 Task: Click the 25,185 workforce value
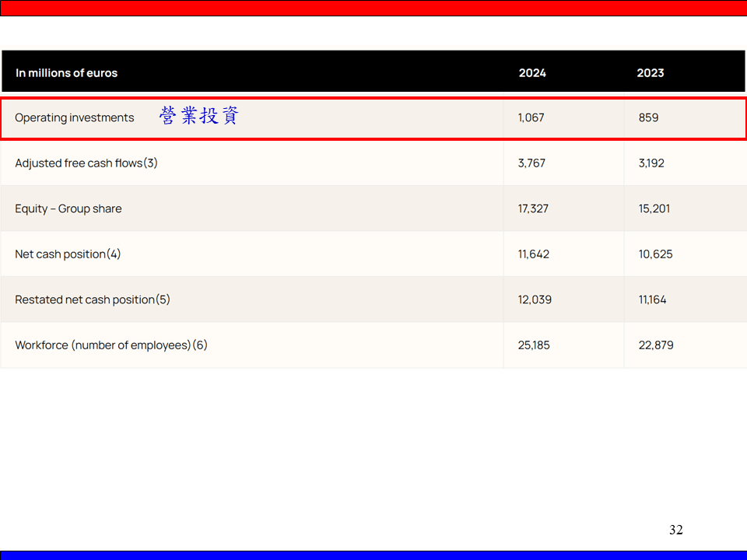coord(534,345)
